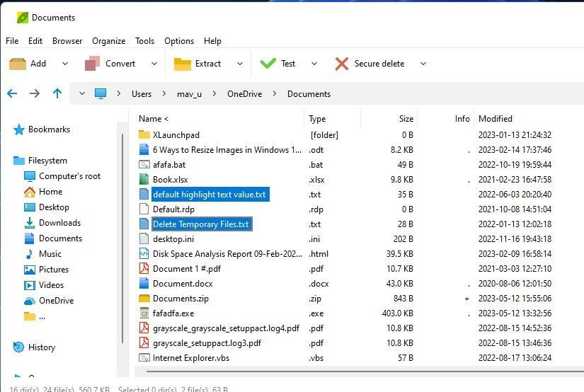Open the Organize menu

(109, 41)
